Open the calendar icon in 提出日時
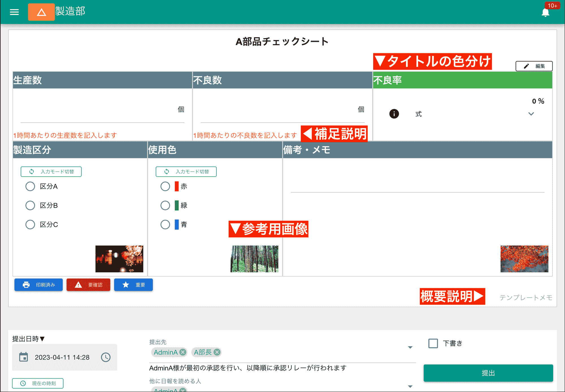The image size is (565, 392). point(24,357)
